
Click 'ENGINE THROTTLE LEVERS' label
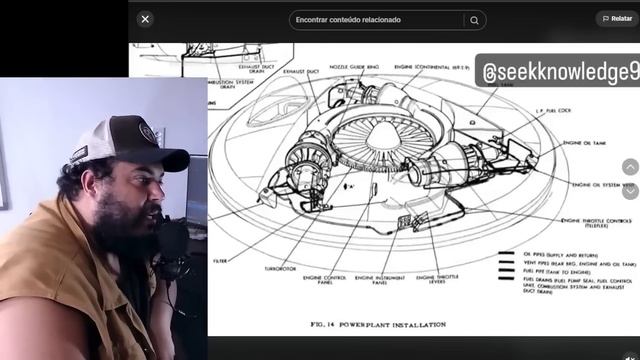pyautogui.click(x=437, y=279)
